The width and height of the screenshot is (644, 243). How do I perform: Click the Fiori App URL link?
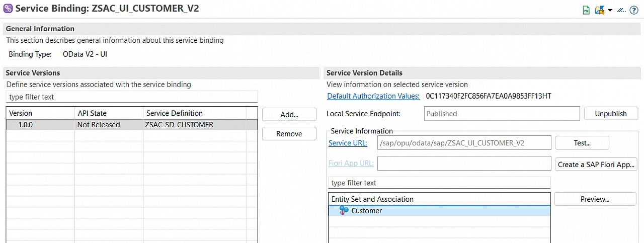[x=351, y=163]
